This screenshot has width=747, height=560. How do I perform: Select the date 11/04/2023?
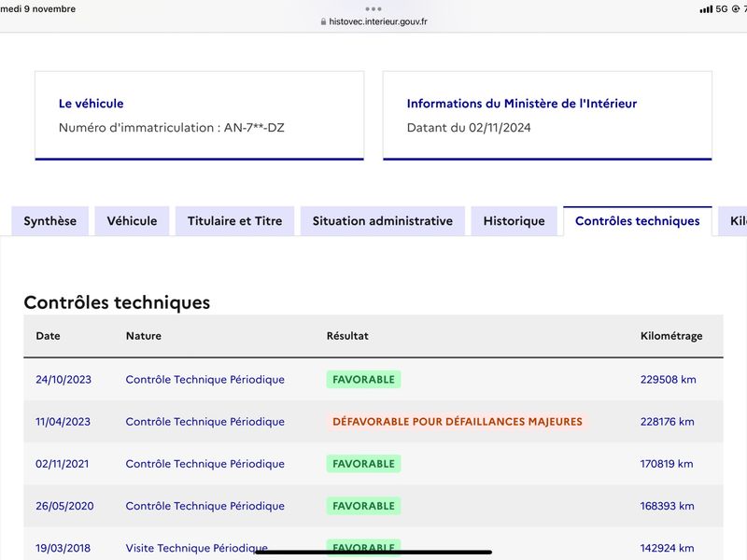63,422
